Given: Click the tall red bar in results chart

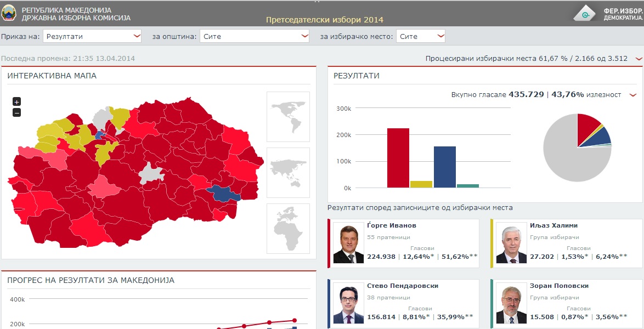Looking at the screenshot, I should click(x=398, y=158).
